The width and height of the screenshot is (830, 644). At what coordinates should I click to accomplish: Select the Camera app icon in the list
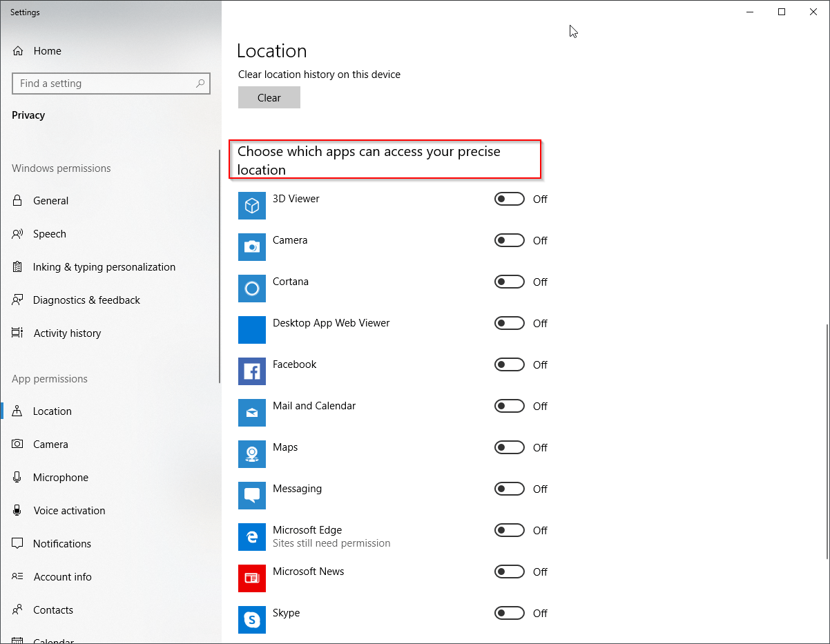click(x=252, y=247)
